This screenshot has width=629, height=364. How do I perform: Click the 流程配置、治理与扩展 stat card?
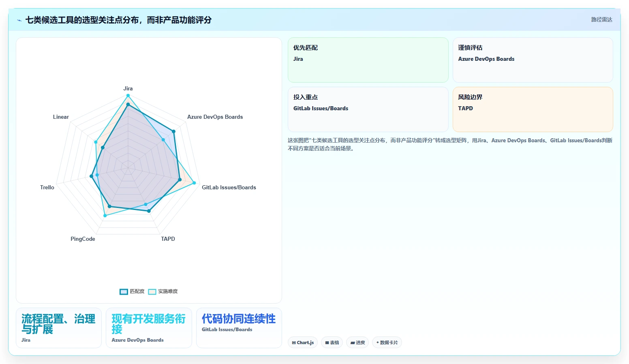(x=59, y=328)
